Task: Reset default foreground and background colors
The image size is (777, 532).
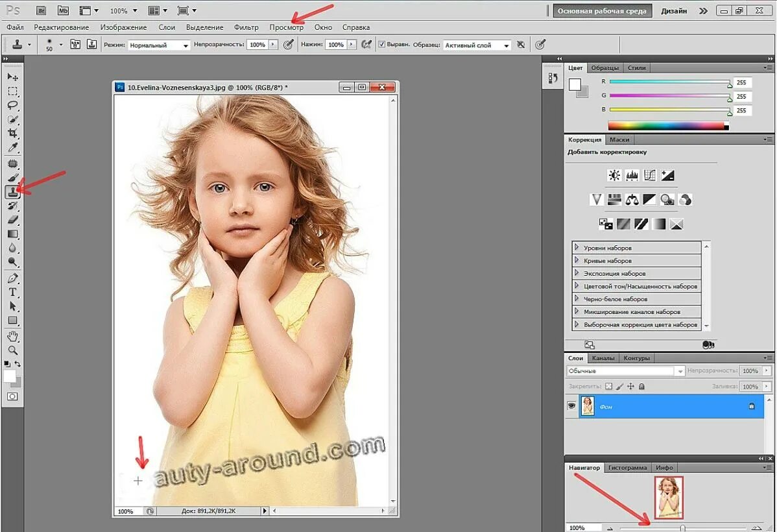Action: click(7, 364)
